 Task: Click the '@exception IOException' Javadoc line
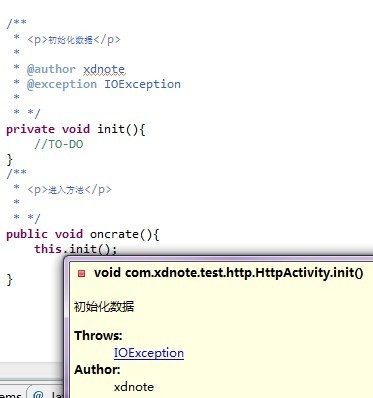[104, 84]
